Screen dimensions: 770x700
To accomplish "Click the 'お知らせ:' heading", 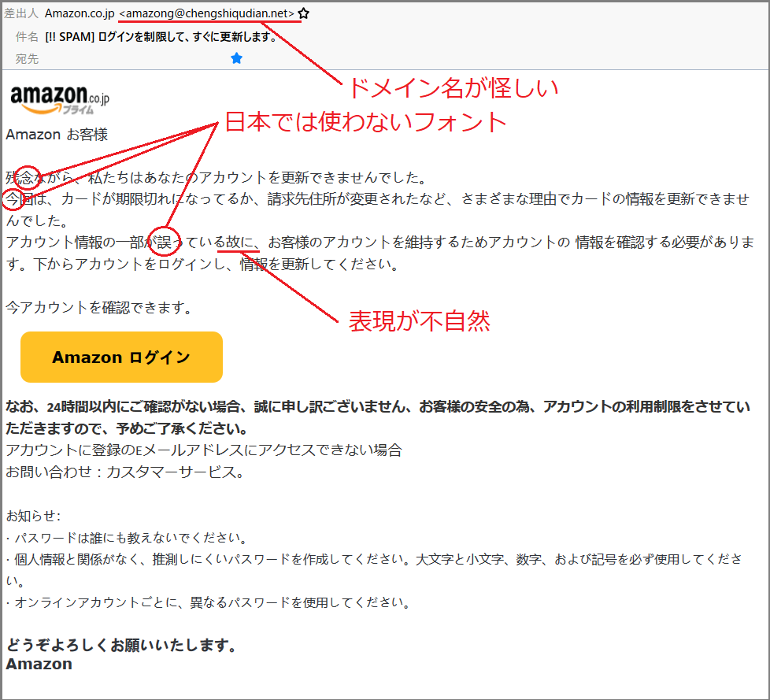I will (33, 516).
